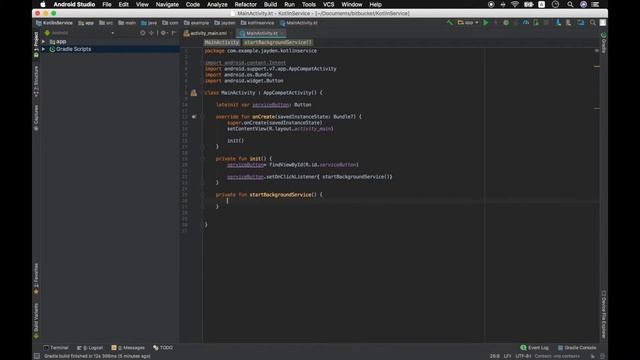Click the Attach debugger to process icon

536,23
